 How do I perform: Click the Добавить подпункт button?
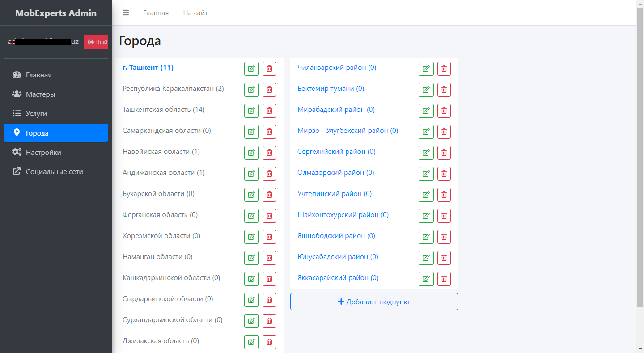coord(374,302)
